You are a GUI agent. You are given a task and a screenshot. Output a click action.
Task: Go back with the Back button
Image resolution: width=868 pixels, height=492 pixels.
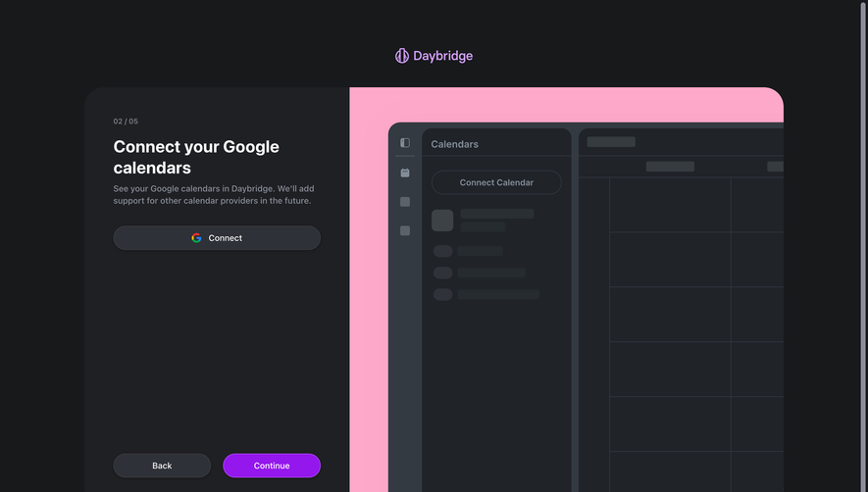(162, 466)
